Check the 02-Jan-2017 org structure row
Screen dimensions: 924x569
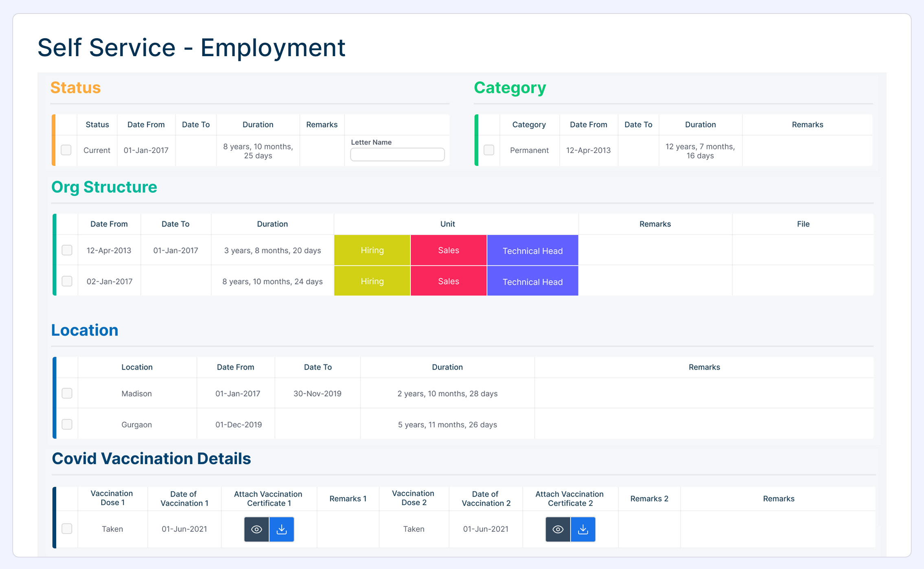67,281
